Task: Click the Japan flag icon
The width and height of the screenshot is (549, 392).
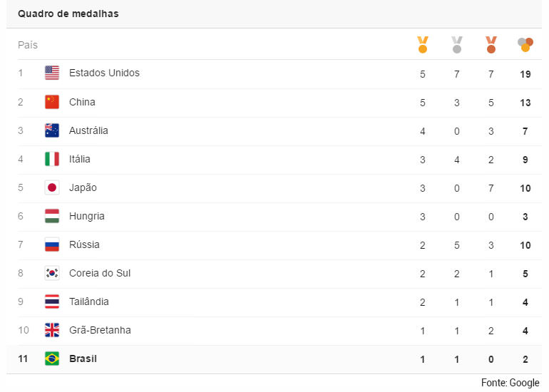Action: click(52, 187)
